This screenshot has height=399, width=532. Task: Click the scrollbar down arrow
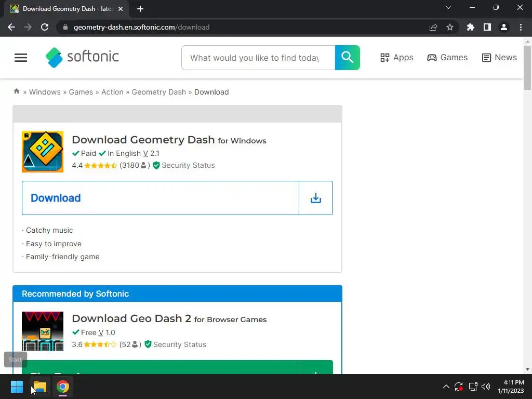(x=527, y=369)
